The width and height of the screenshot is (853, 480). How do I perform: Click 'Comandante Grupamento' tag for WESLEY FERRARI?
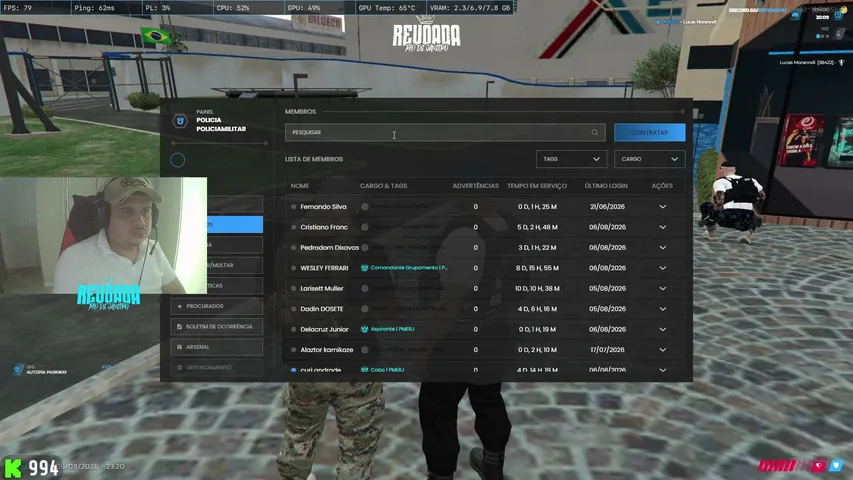[x=409, y=268]
